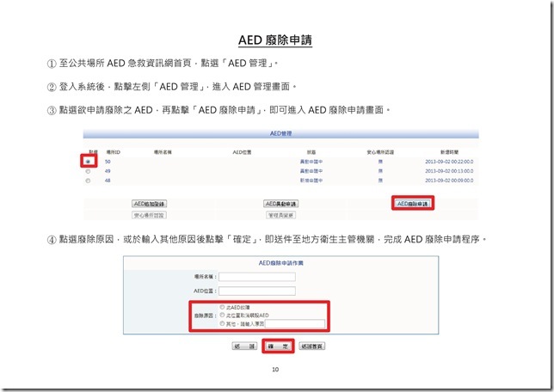
Task: Click the 返回 back button
Action: coord(244,346)
